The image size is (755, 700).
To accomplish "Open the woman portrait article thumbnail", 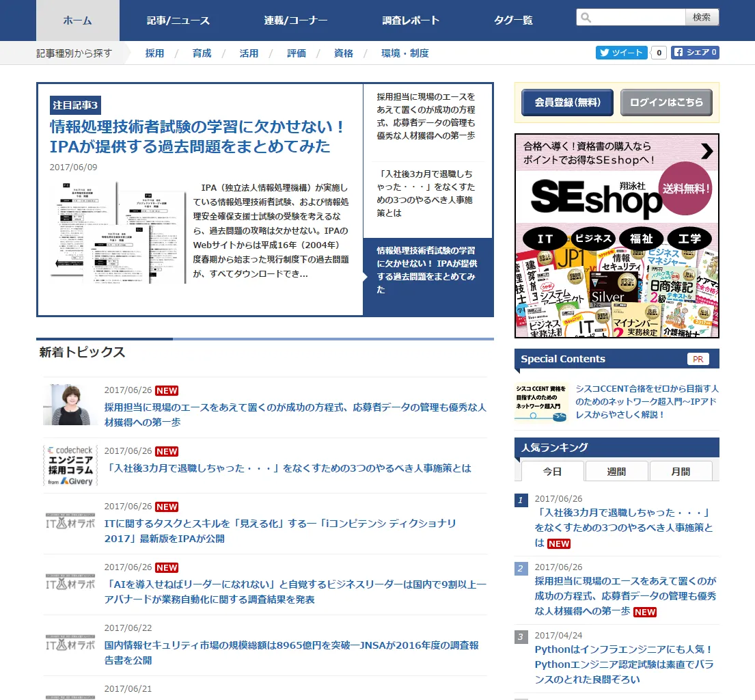I will [70, 405].
